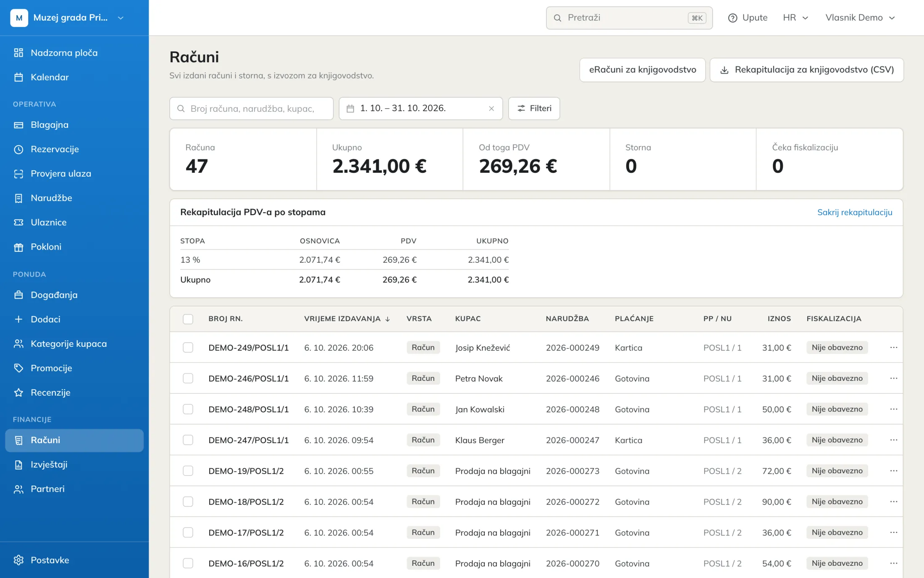Check the DEMO-249/POSL1/1 row checkbox
This screenshot has width=924, height=578.
click(x=188, y=348)
